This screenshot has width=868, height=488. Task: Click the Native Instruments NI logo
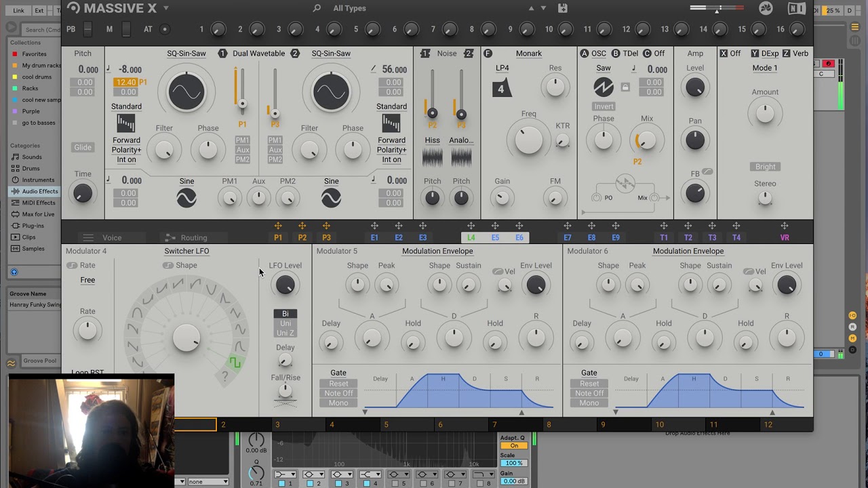click(x=797, y=8)
